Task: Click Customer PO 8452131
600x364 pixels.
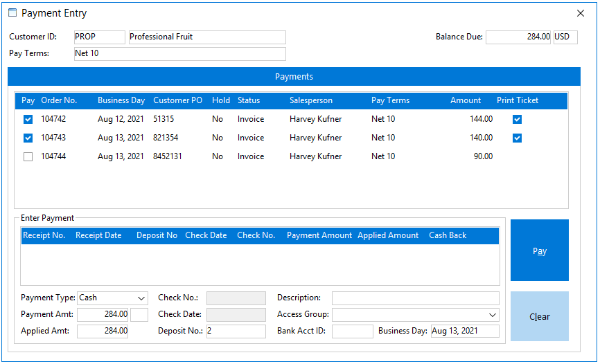Action: pos(168,156)
